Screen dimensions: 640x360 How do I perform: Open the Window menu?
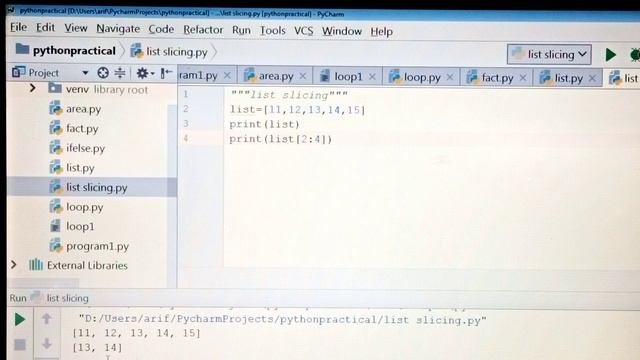pyautogui.click(x=342, y=31)
